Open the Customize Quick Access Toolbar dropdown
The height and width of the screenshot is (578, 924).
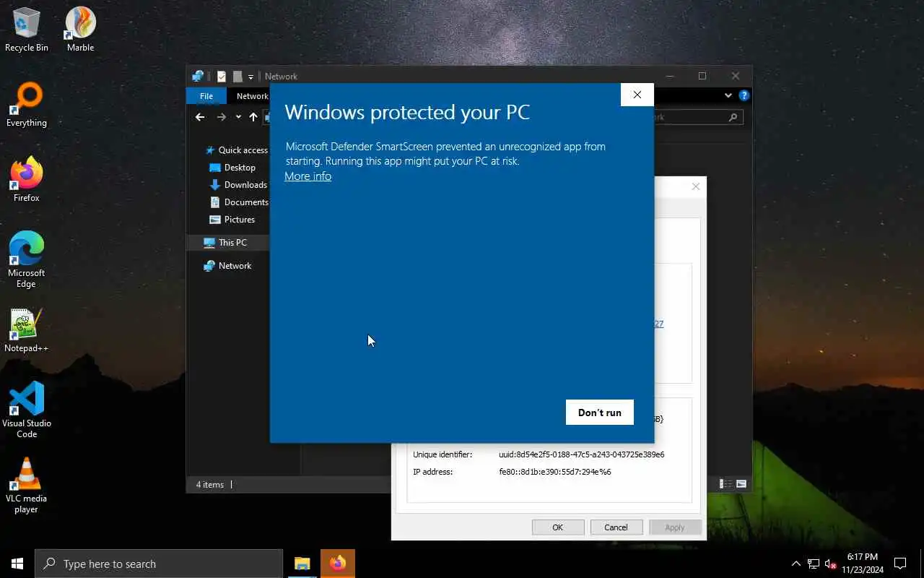(250, 77)
